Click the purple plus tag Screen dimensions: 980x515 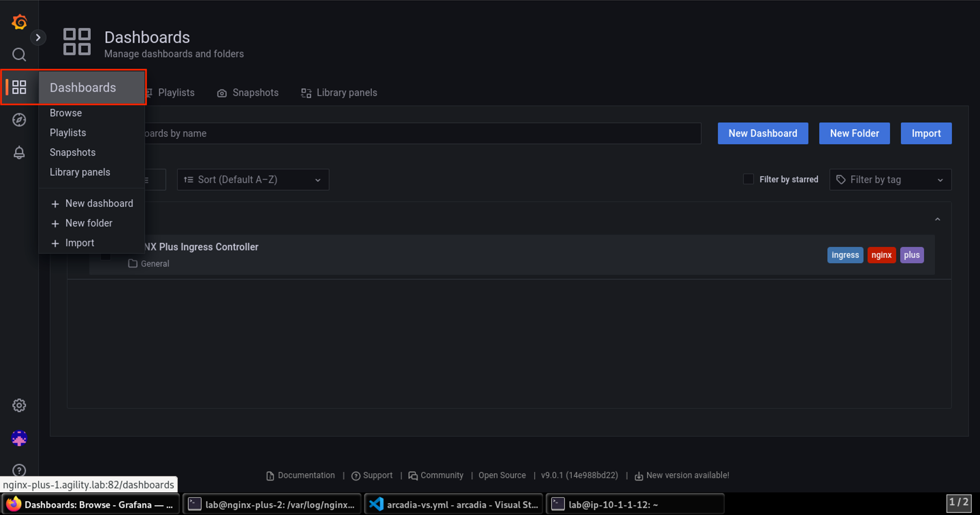point(912,255)
